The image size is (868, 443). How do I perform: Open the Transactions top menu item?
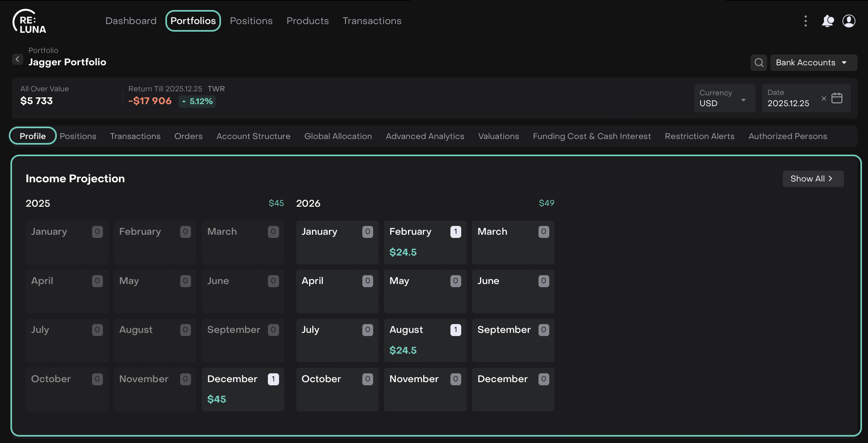372,21
